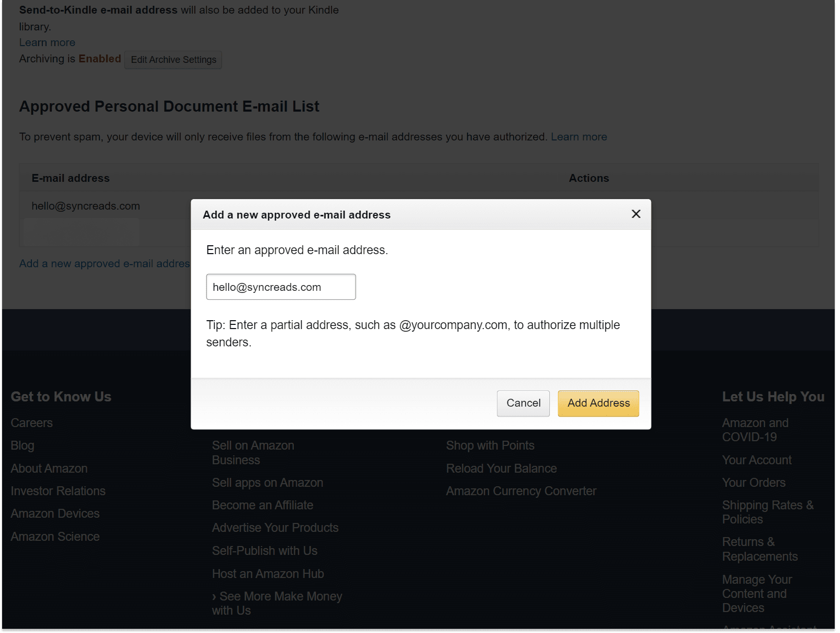Close the add e-mail address dialog

(x=636, y=214)
